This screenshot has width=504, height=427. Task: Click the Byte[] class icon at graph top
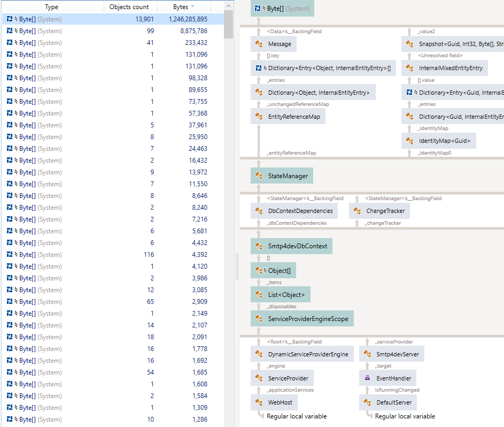[258, 9]
